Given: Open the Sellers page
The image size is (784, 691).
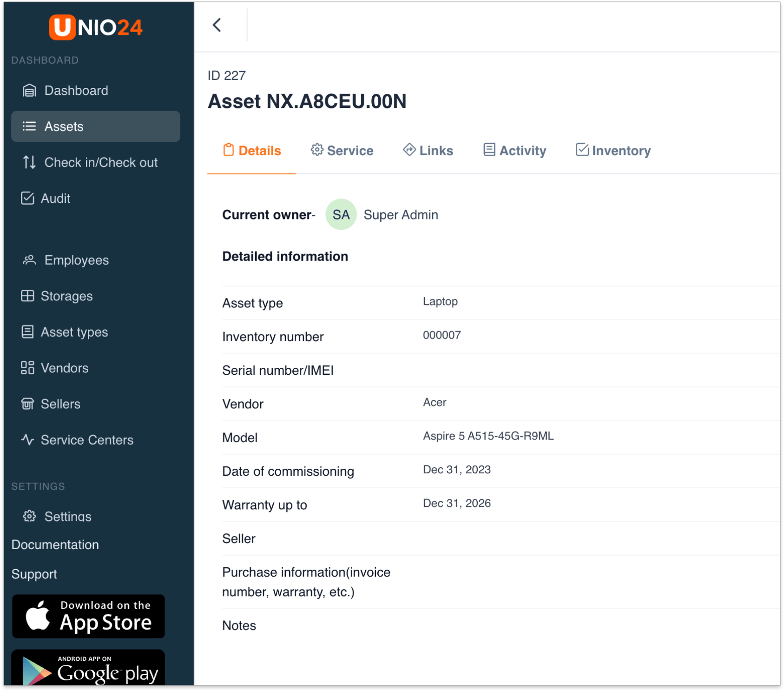Looking at the screenshot, I should 60,404.
